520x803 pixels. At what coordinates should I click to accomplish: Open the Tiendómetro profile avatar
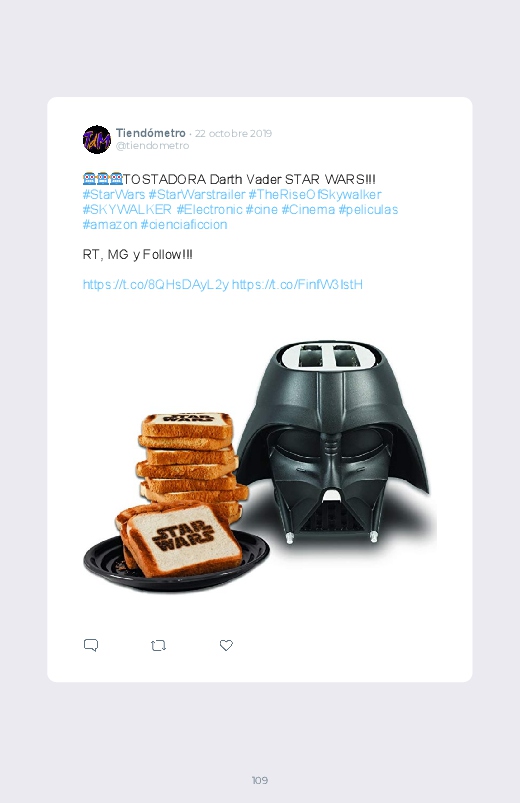point(97,139)
